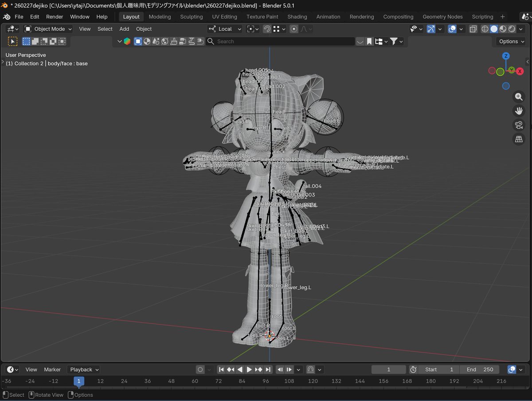Switch to material preview shading

503,29
